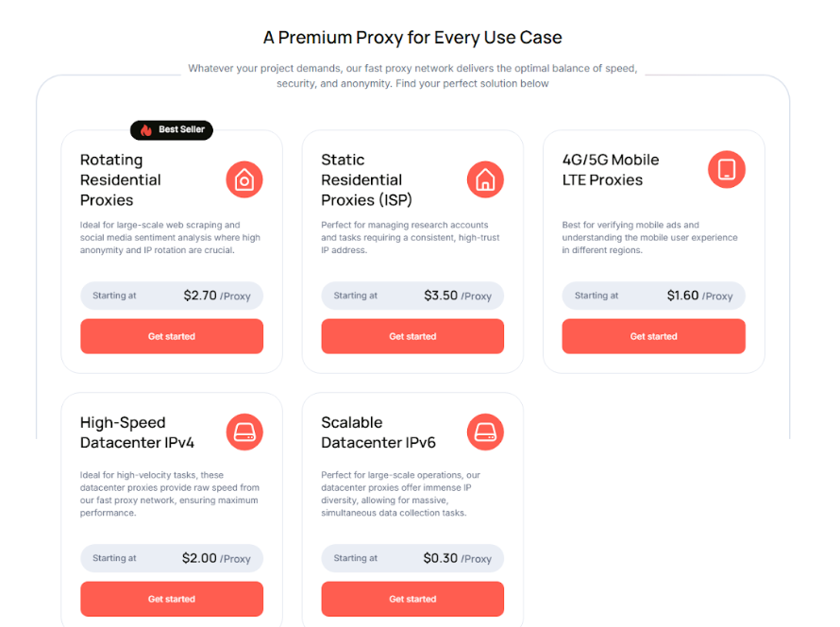Select the $3.50 /Proxy starting price pill
Image resolution: width=840 pixels, height=627 pixels.
point(412,296)
